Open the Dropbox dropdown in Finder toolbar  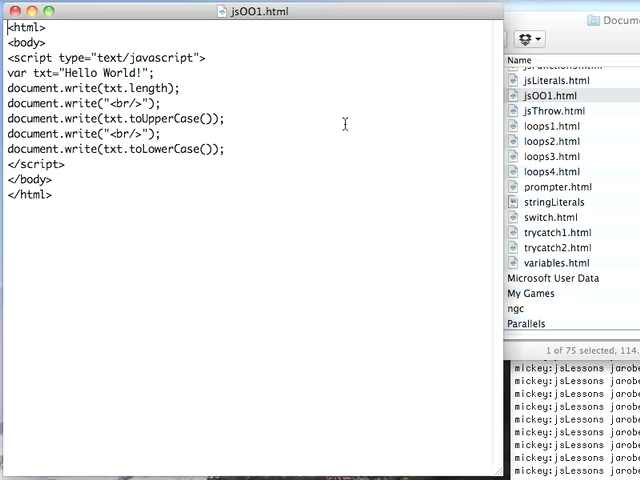pyautogui.click(x=529, y=39)
